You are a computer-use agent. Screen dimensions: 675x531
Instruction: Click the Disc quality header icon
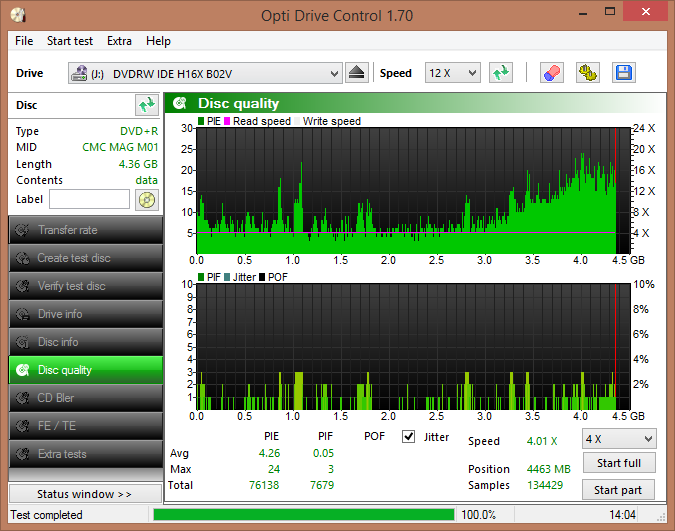(x=180, y=103)
